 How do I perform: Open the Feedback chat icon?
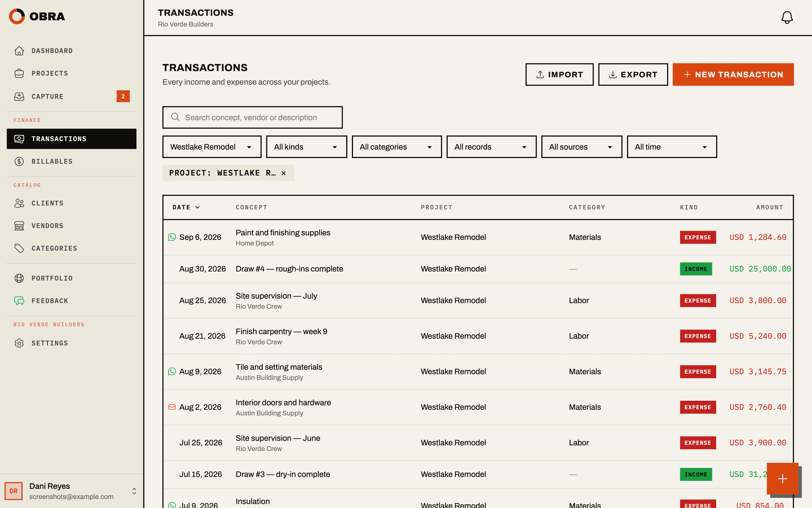19,301
